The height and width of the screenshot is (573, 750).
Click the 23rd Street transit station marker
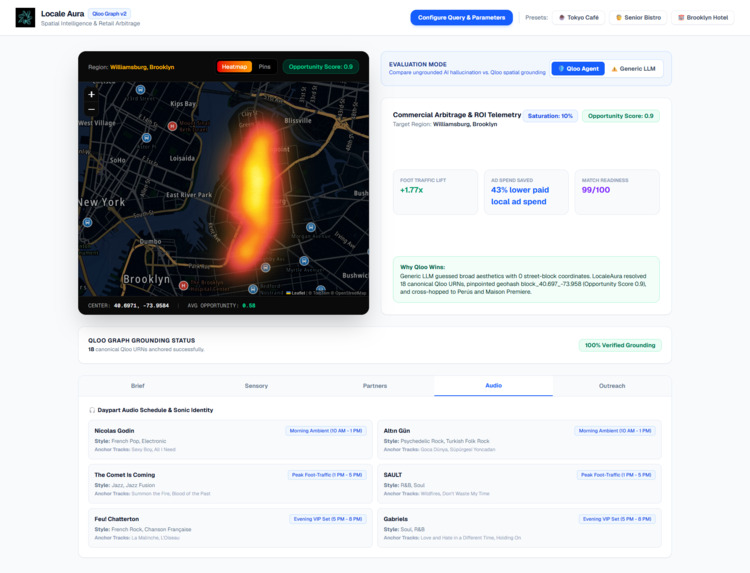point(140,89)
